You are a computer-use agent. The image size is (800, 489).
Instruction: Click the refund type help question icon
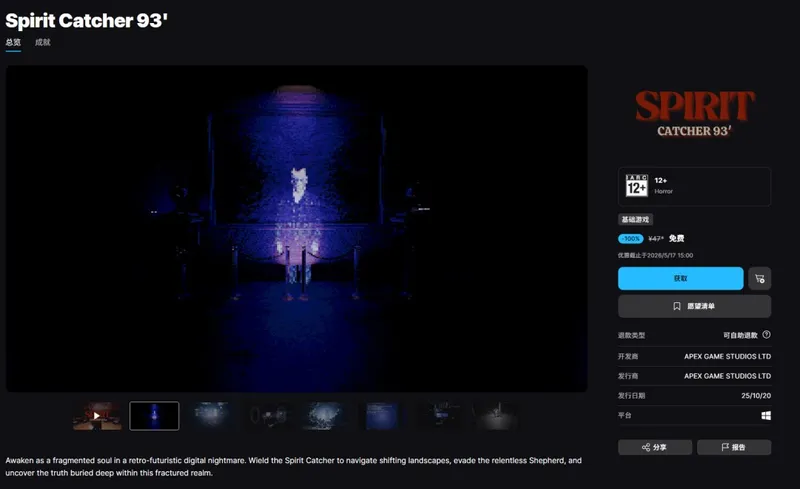[x=766, y=335]
